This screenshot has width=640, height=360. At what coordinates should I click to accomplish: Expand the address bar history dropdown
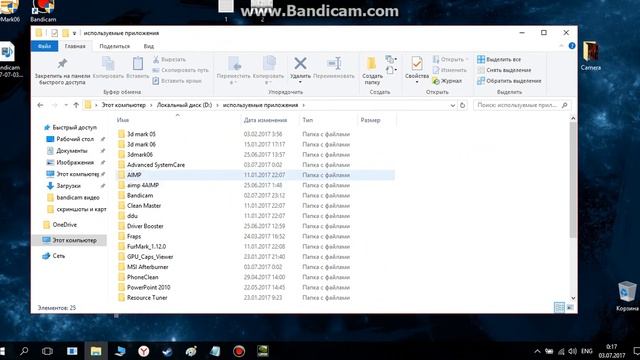453,105
